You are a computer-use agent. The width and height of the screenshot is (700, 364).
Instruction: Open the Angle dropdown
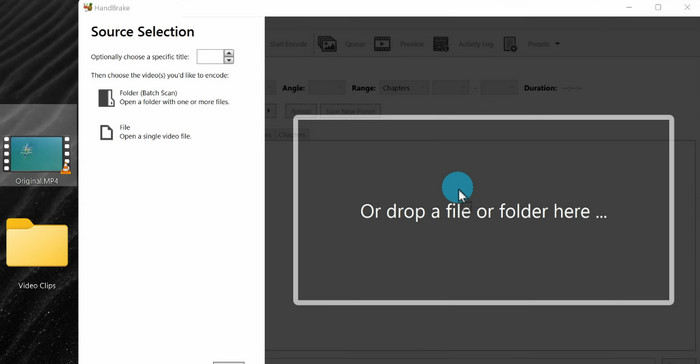[x=327, y=88]
